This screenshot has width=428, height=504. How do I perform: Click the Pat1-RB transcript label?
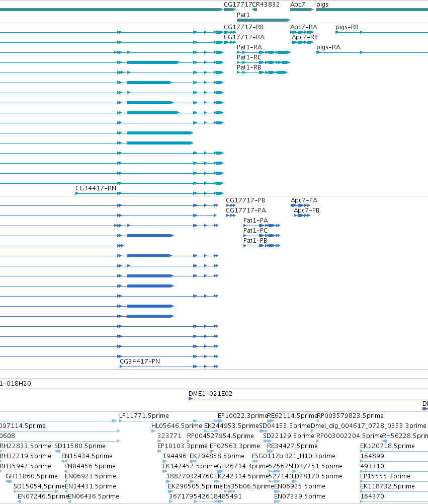coord(249,67)
